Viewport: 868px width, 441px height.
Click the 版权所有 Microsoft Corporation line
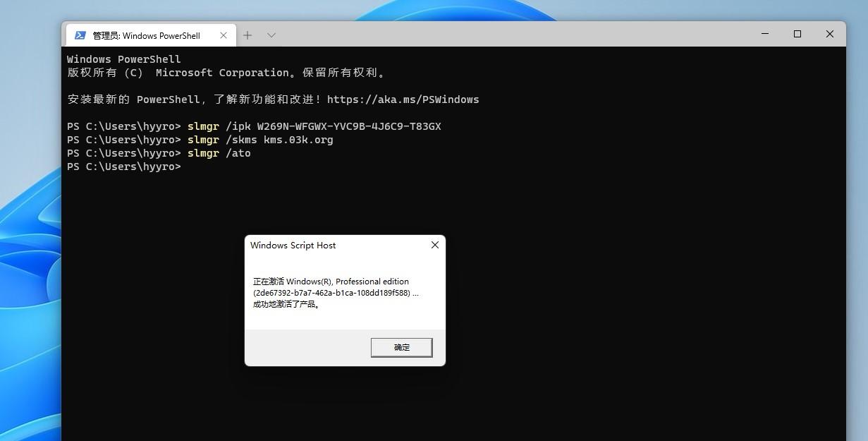pos(226,73)
